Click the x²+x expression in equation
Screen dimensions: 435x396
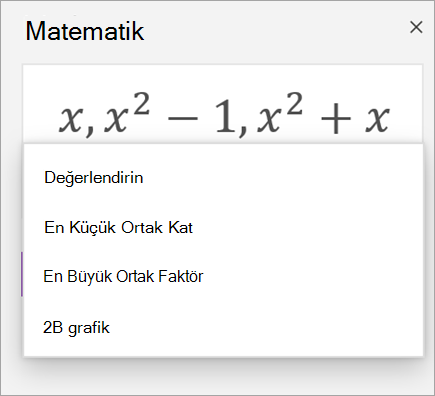[x=323, y=114]
